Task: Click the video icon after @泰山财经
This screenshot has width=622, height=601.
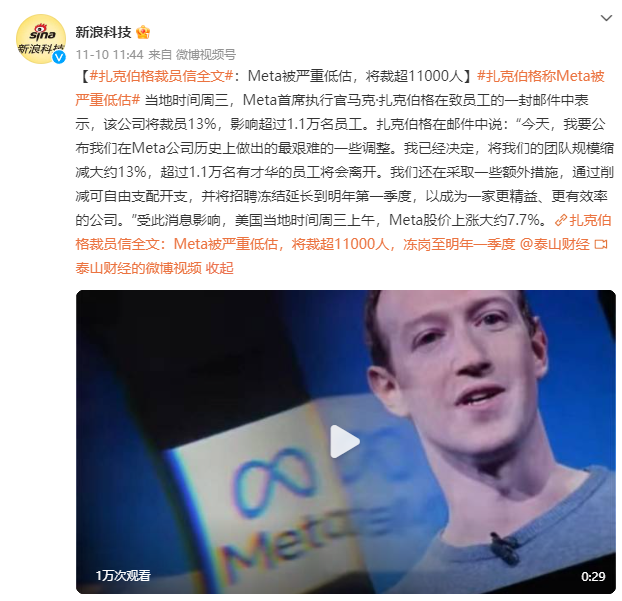Action: 601,244
